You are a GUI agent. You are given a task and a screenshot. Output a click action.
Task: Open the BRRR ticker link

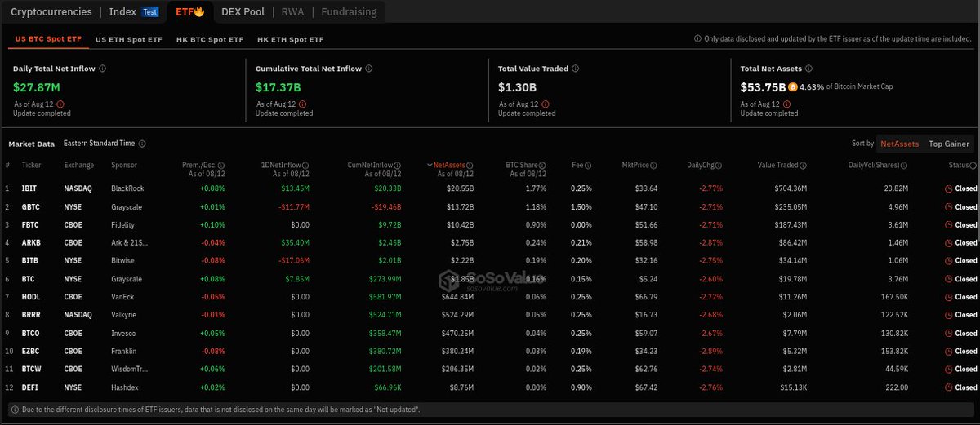tap(32, 315)
